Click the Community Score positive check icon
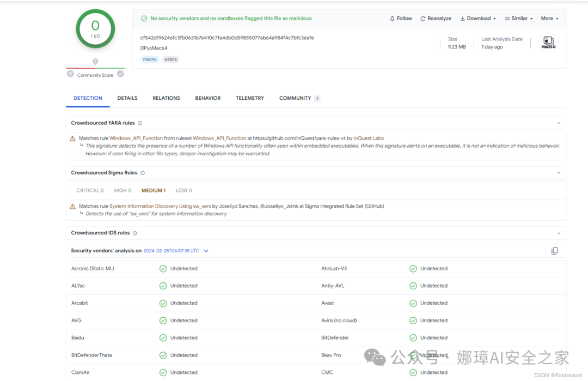The width and height of the screenshot is (588, 381). pyautogui.click(x=120, y=74)
